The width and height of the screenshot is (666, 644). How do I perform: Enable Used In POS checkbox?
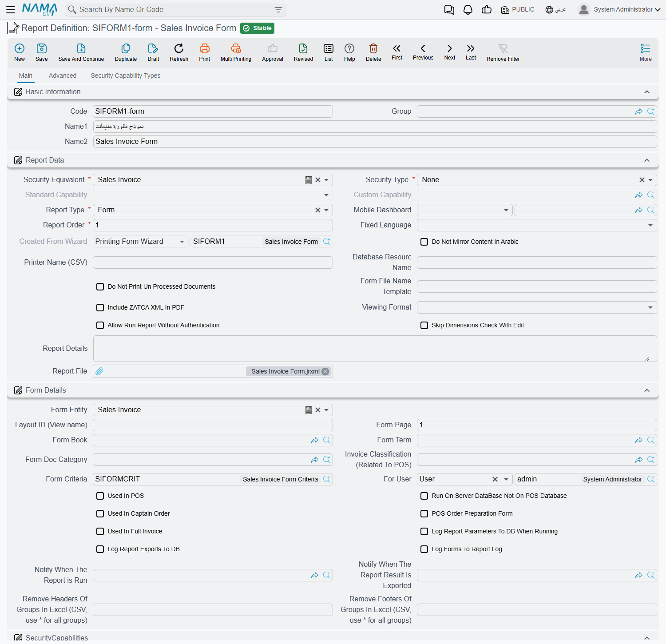click(x=100, y=496)
